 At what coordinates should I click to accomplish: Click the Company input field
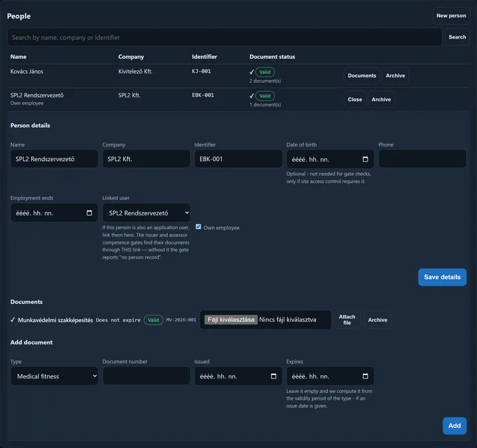coord(146,158)
